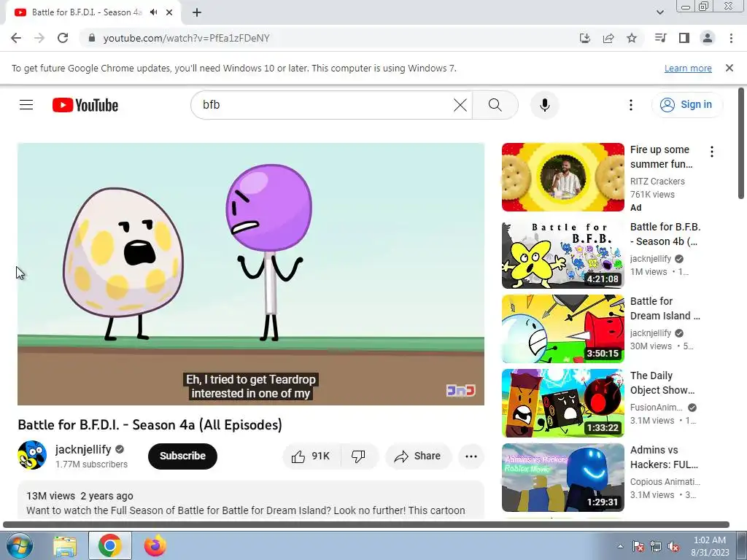Mute the tab with the speaker icon

pos(153,12)
